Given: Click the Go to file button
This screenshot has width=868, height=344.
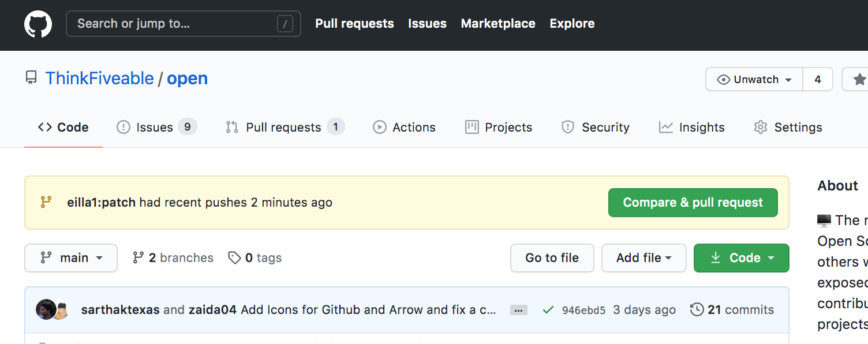Looking at the screenshot, I should click(552, 258).
